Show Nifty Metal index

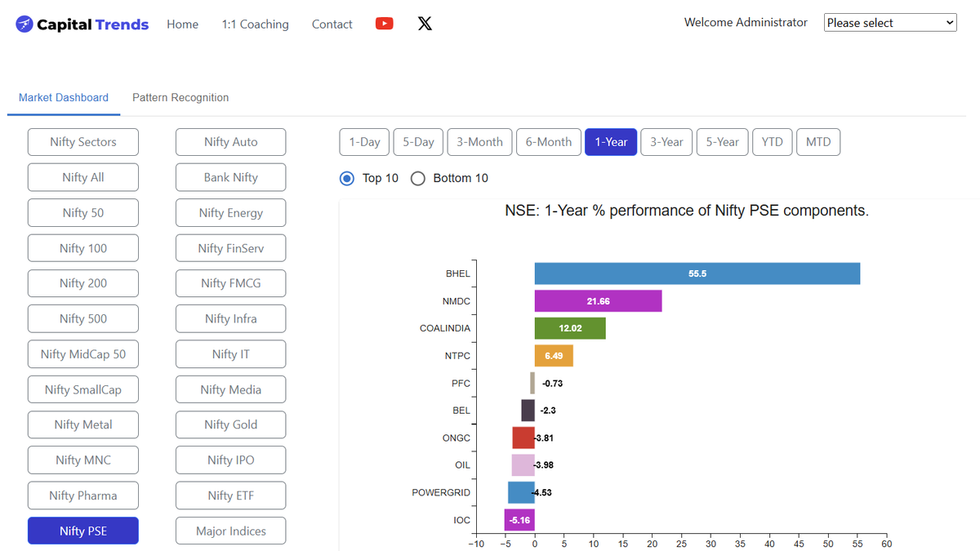[83, 424]
